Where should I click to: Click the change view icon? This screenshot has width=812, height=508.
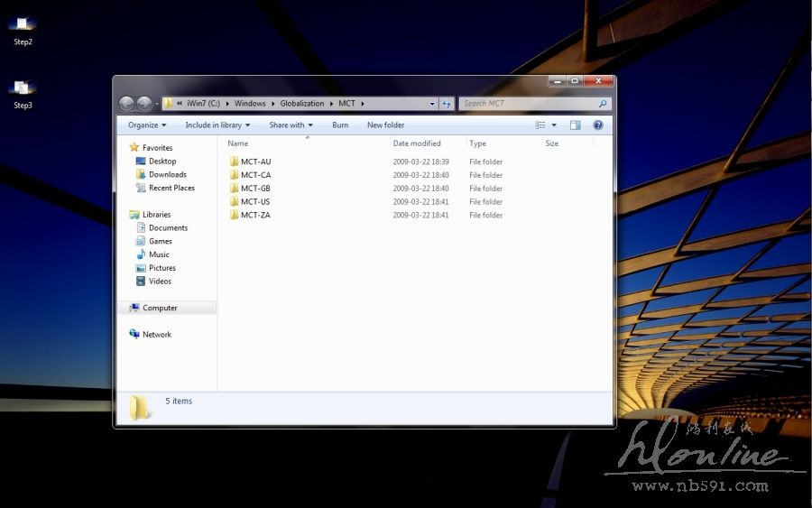coord(540,125)
